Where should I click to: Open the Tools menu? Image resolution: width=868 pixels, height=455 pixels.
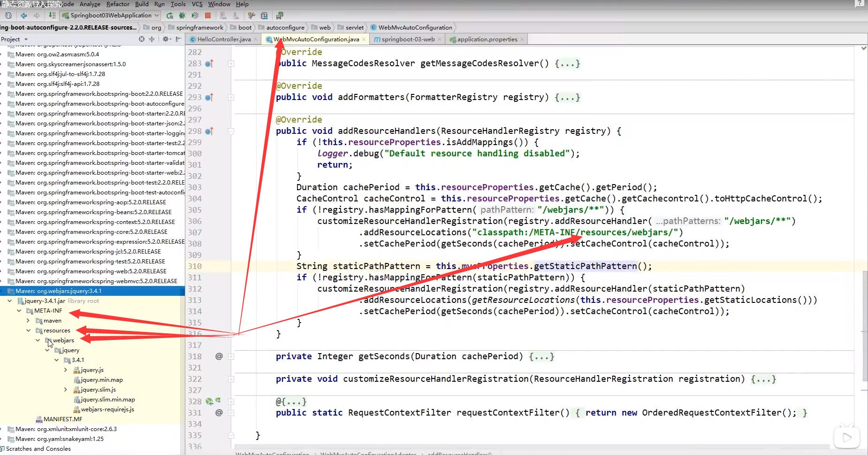pos(178,4)
